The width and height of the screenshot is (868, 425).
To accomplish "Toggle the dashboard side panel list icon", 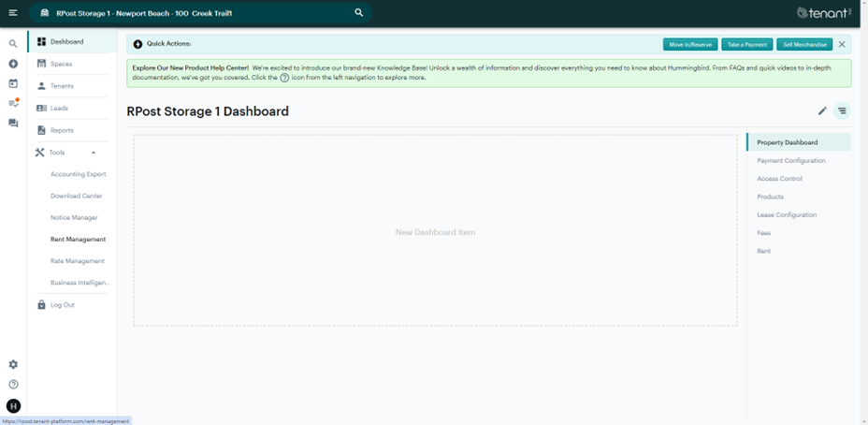I will (842, 111).
